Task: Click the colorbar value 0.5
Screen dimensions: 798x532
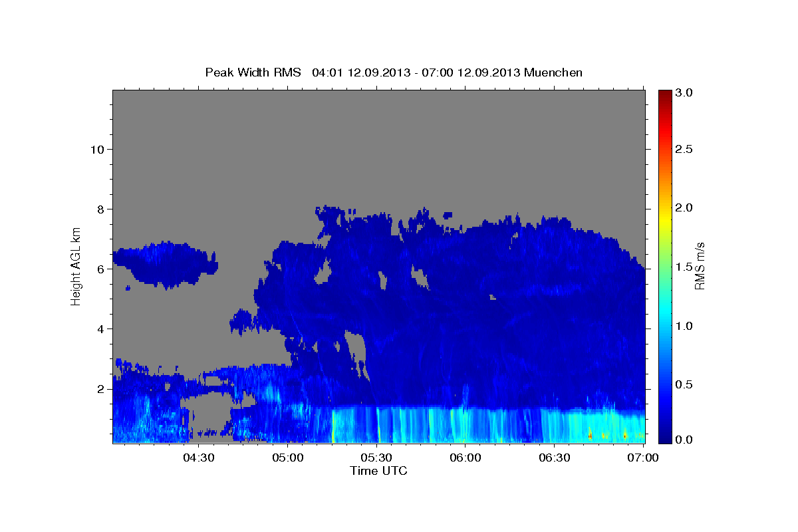Action: coord(684,384)
